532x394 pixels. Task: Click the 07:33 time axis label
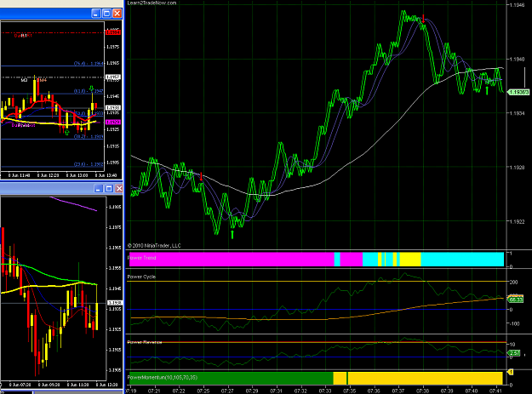point(325,391)
